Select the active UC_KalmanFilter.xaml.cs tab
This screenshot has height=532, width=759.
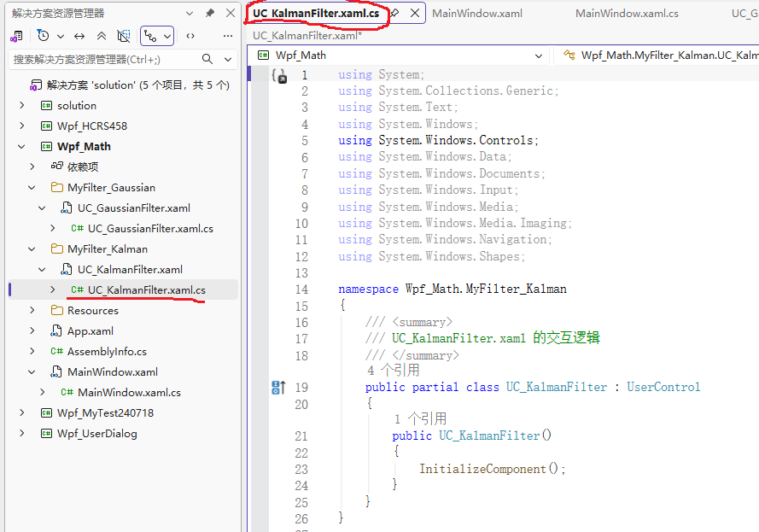(x=316, y=14)
